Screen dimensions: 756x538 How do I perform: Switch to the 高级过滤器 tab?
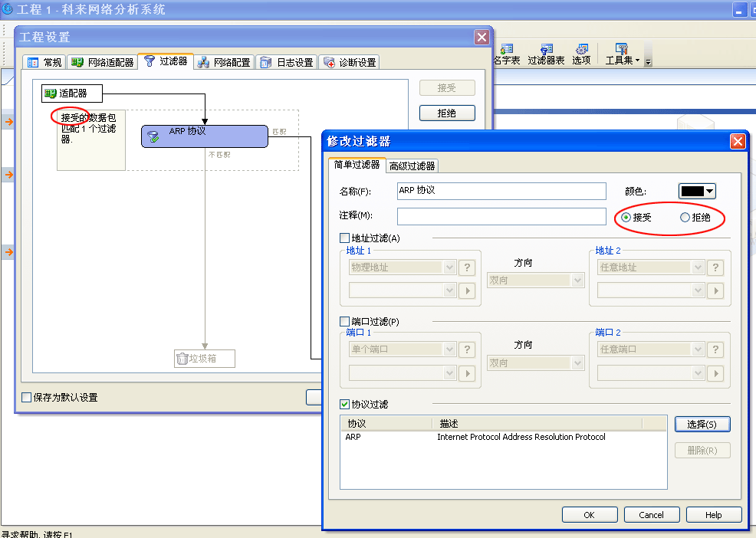click(413, 166)
